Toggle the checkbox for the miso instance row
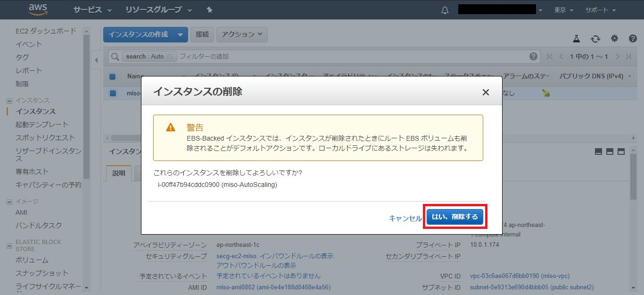This screenshot has width=644, height=295. click(x=113, y=93)
